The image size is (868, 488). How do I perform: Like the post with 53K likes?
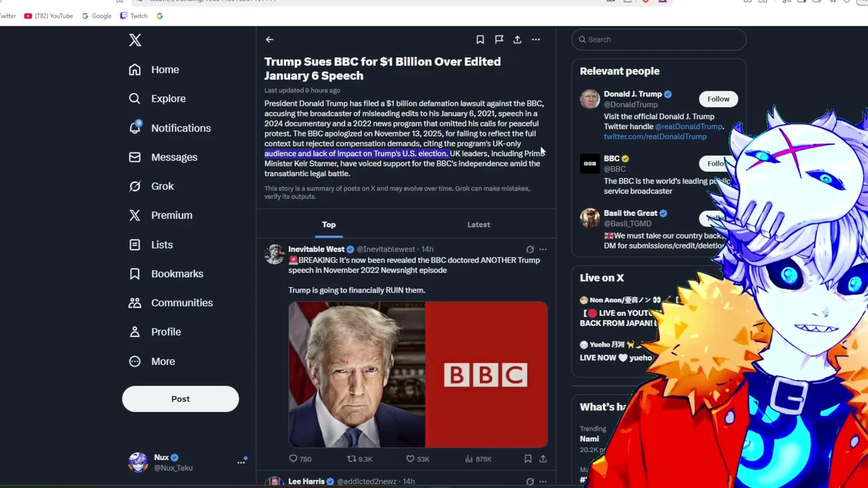(417, 459)
